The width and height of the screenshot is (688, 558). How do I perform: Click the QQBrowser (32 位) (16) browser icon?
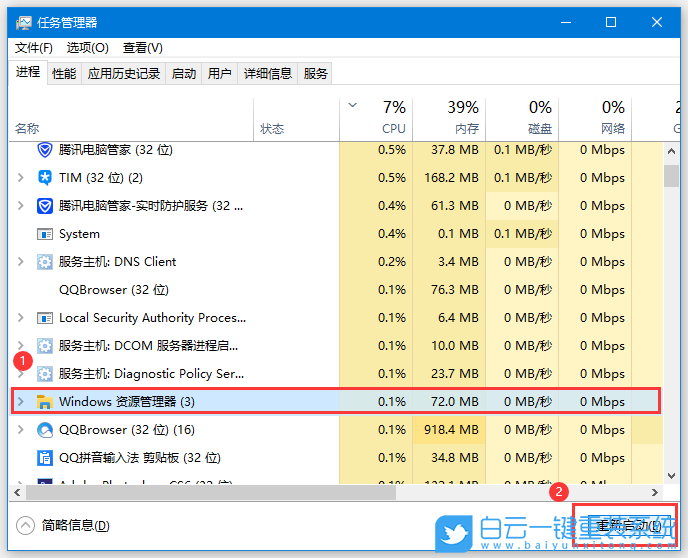tap(44, 430)
